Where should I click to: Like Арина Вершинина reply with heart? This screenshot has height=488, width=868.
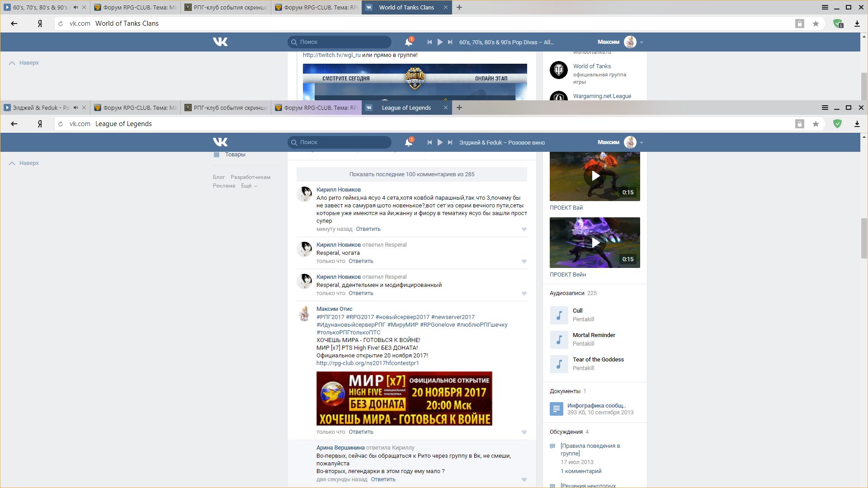point(524,480)
